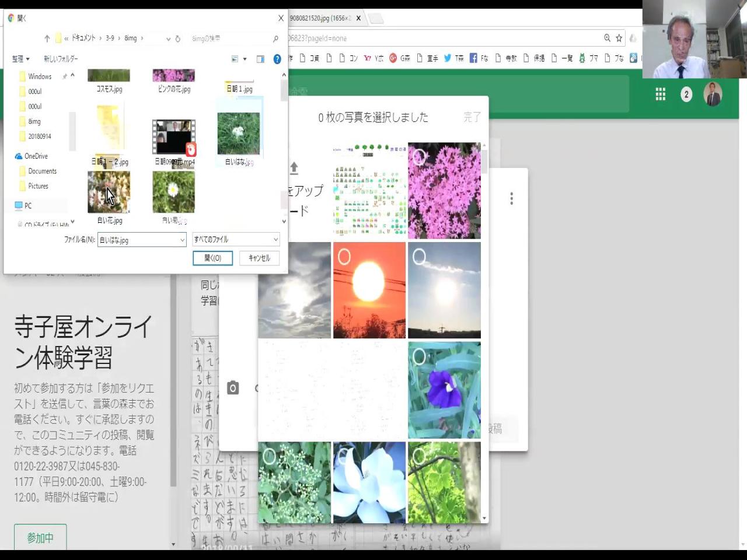Expand the address path history dropdown

(x=168, y=39)
